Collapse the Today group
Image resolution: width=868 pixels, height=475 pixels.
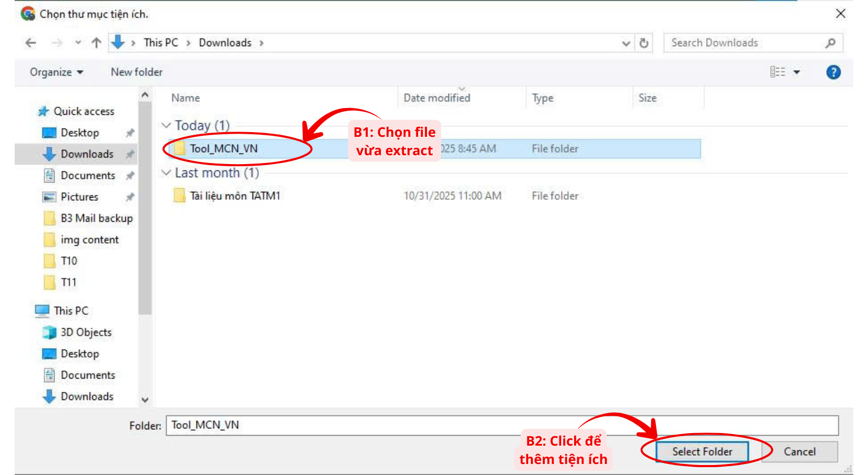[x=166, y=125]
